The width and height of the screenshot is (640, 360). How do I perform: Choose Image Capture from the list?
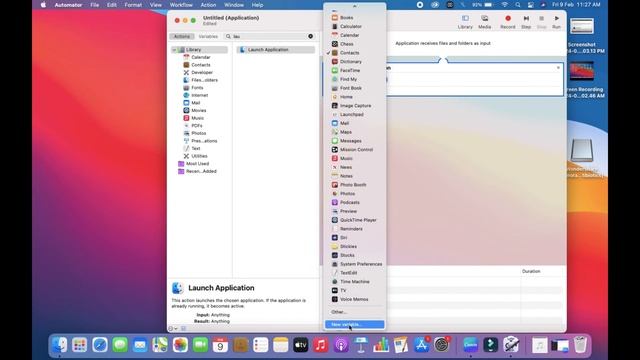coord(355,106)
